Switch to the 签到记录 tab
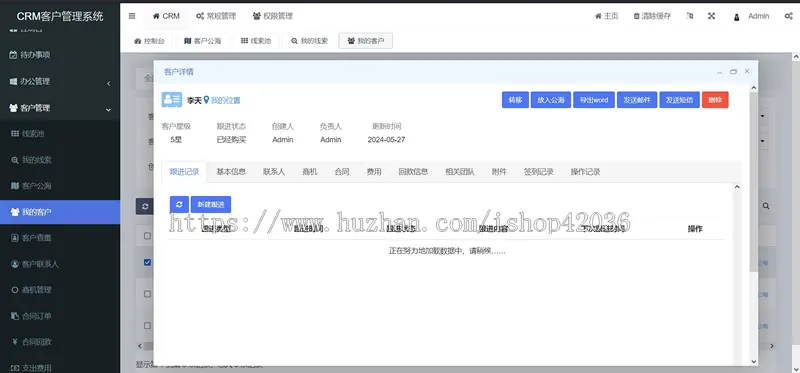This screenshot has height=373, width=800. (x=539, y=172)
